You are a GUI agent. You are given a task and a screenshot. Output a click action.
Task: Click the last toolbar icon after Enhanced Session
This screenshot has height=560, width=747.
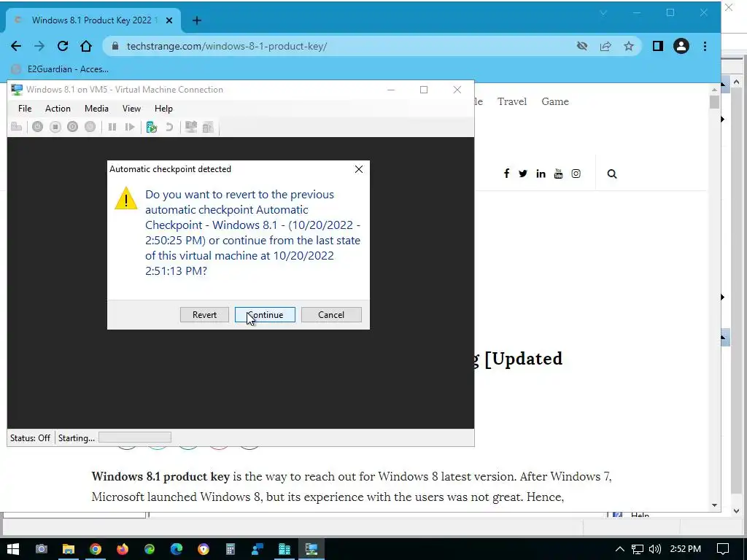208,127
